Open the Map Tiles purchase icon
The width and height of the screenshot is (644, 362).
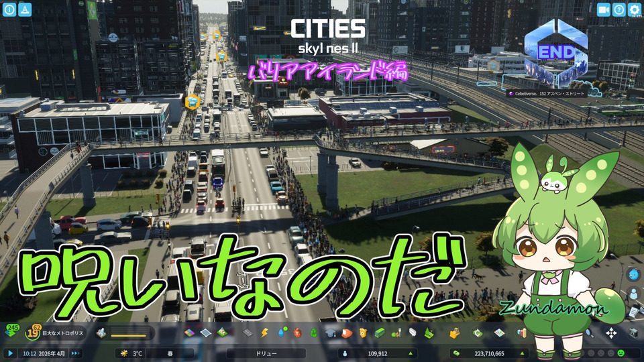coord(499,333)
